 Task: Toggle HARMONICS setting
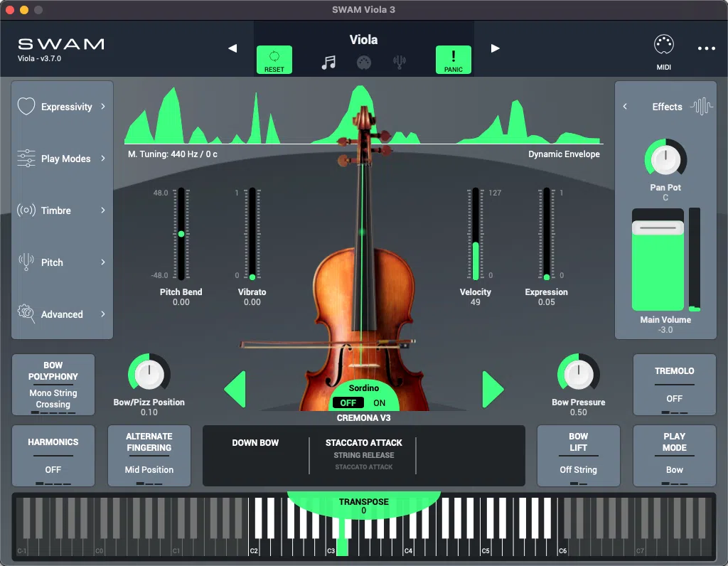click(53, 456)
